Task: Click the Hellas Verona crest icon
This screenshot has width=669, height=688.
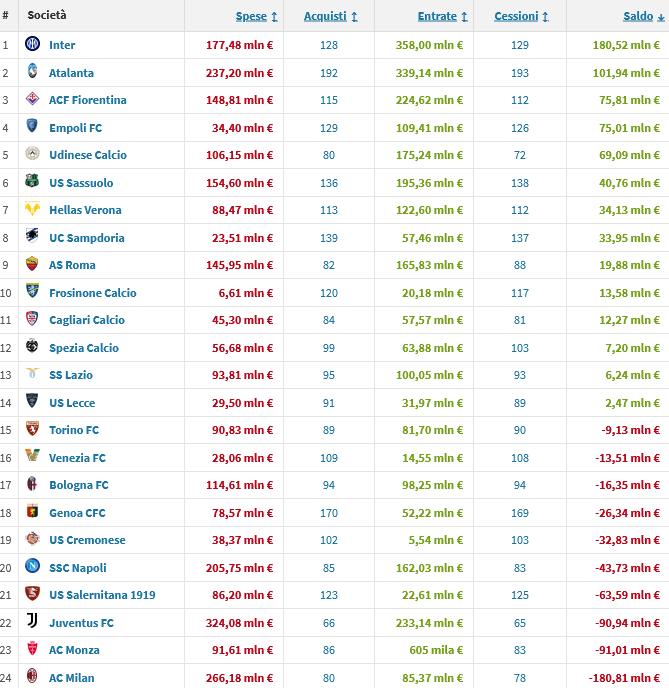Action: point(32,208)
